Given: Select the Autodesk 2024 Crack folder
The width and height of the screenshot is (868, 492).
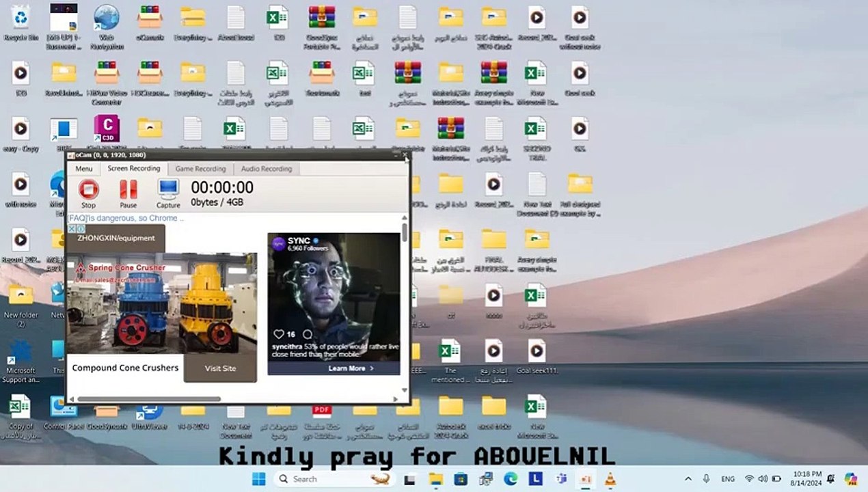Looking at the screenshot, I should [450, 418].
